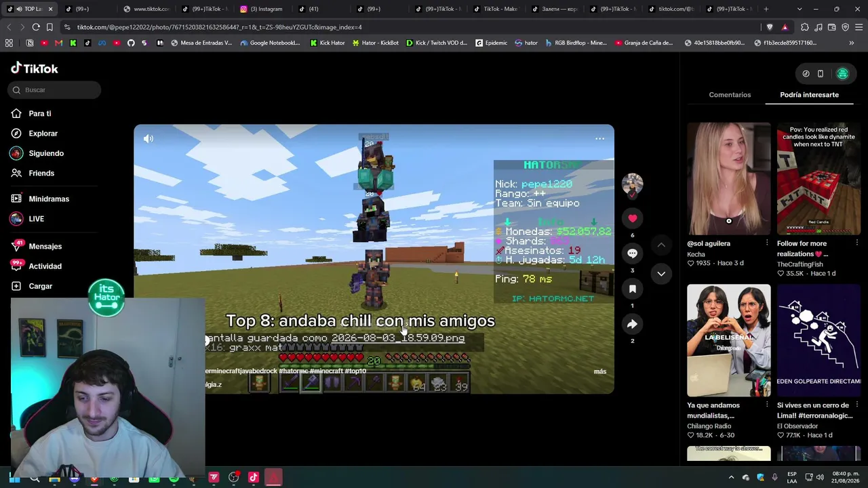Open options for 'Si vives en un cerro' video
The height and width of the screenshot is (488, 868).
[x=856, y=405]
